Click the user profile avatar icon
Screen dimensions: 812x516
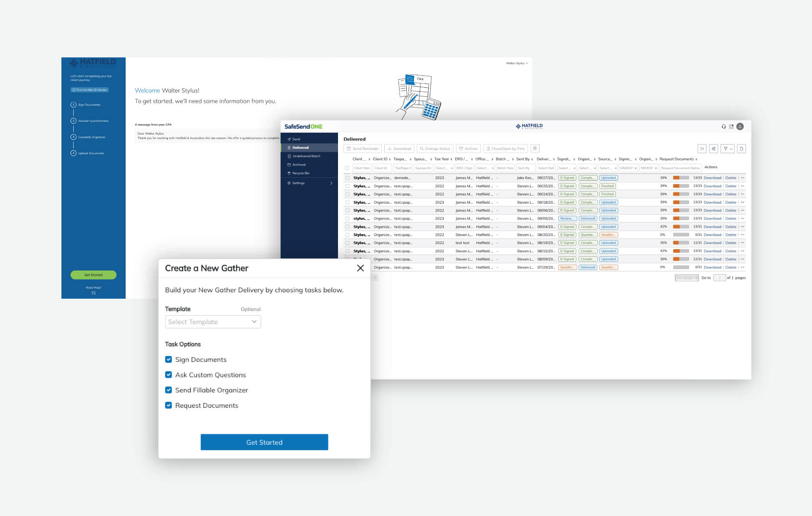point(740,127)
